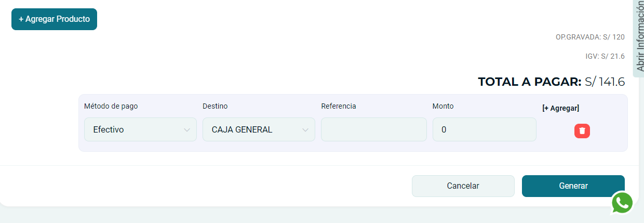The width and height of the screenshot is (644, 223).
Task: Click the Destino label
Action: 215,106
